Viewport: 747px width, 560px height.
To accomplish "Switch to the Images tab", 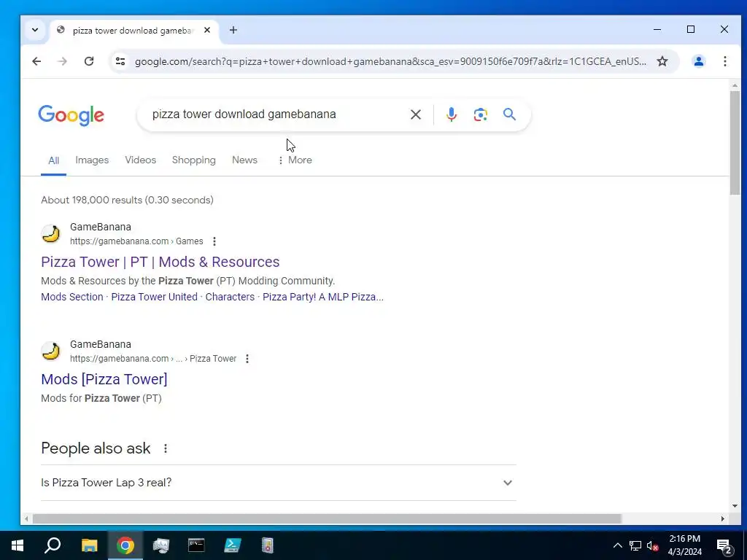I will (x=92, y=160).
